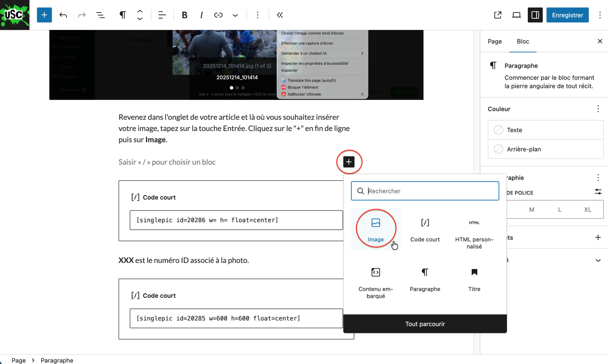Click the blue block inserter plus button
The image size is (608, 364).
click(44, 15)
